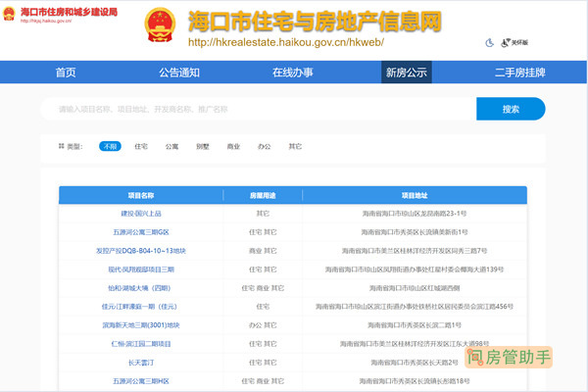Open 佳元·江畔漫庭一期（佳元） project link
The image size is (588, 392).
(139, 307)
